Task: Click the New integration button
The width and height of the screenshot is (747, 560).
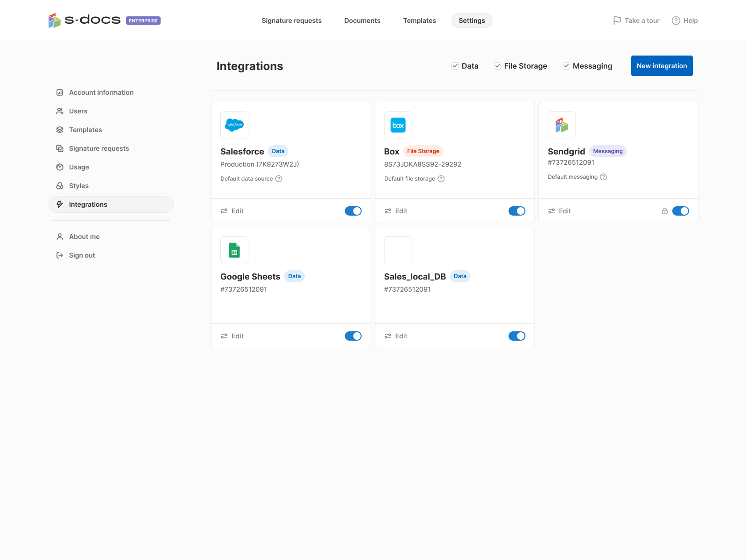Action: click(x=662, y=66)
